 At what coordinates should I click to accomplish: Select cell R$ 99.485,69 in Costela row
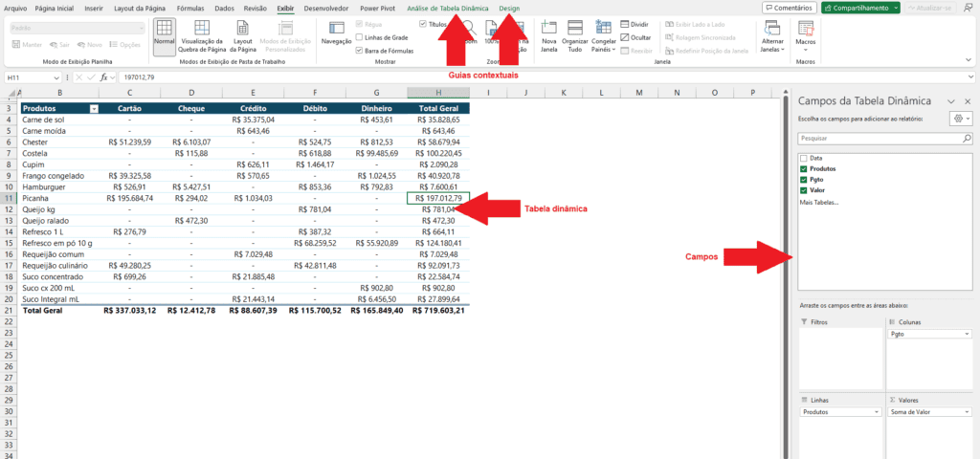click(x=375, y=153)
